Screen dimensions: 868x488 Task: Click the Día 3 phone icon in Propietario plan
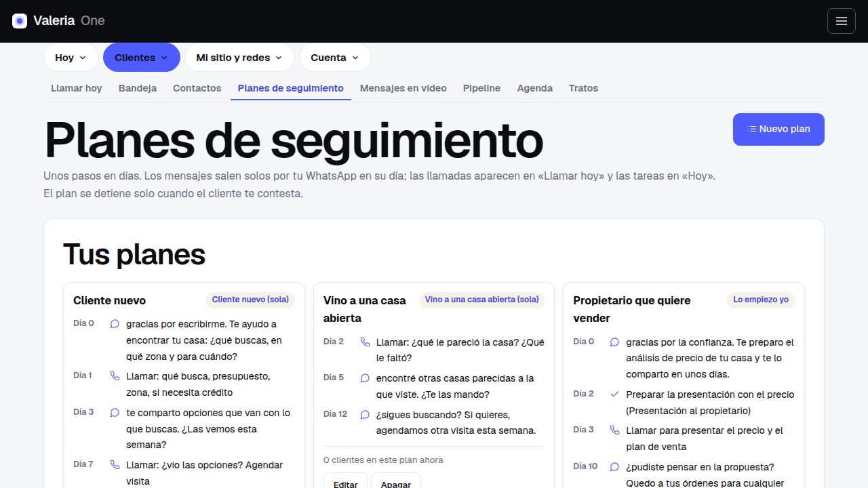614,430
